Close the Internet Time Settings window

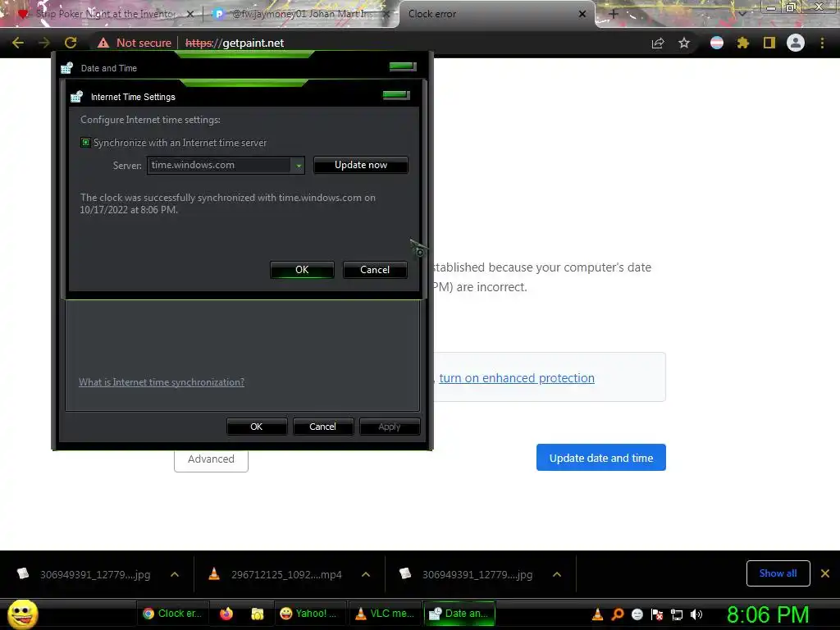[396, 95]
